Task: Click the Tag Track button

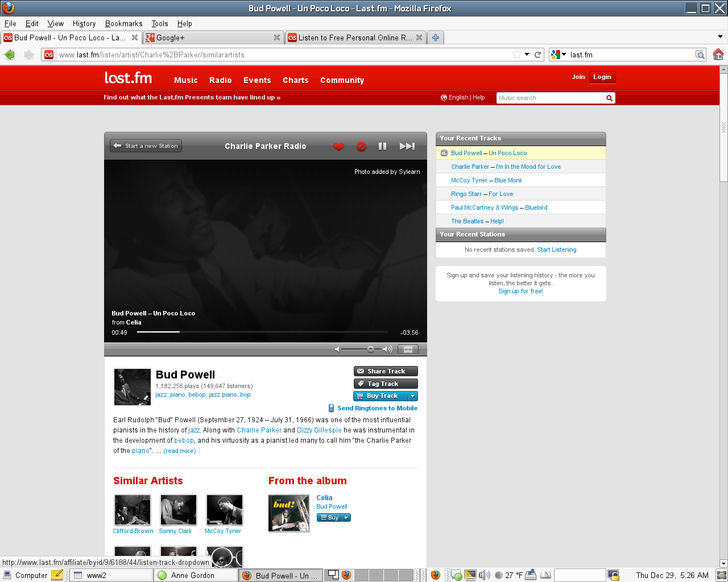Action: point(386,384)
